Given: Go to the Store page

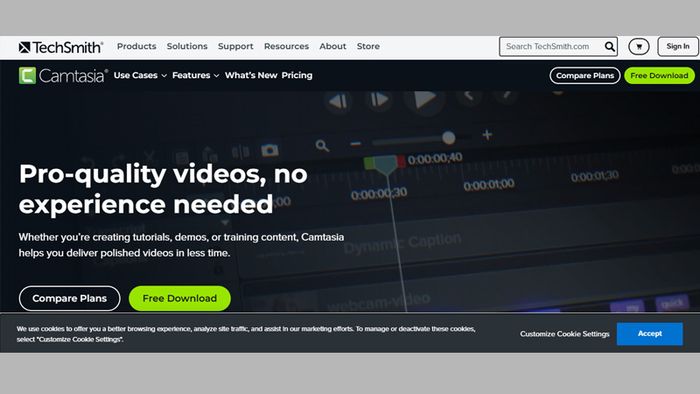Looking at the screenshot, I should [x=368, y=46].
